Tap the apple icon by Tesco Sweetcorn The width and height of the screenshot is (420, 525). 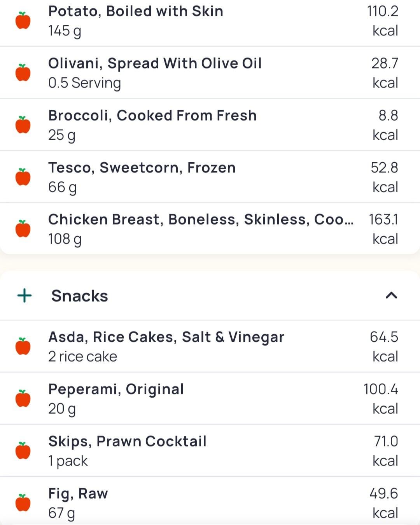click(23, 177)
